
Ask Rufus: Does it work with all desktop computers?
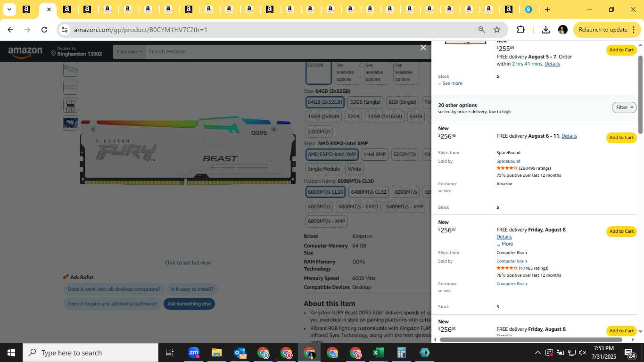coord(114,289)
